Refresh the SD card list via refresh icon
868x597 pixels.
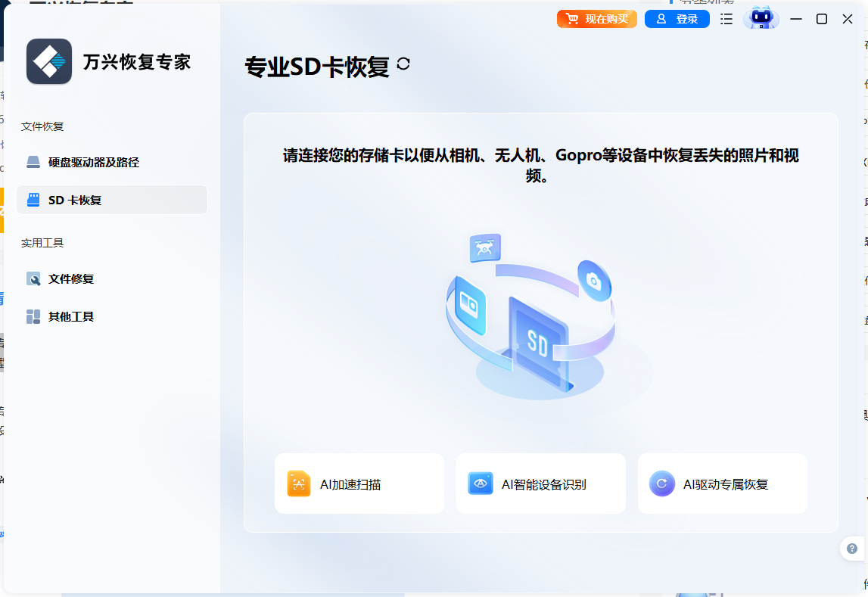click(x=403, y=64)
